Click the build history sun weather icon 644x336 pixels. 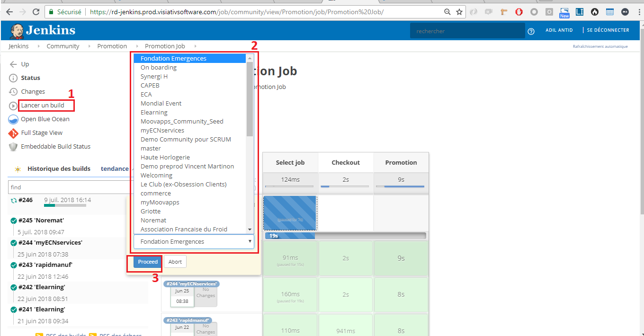18,169
